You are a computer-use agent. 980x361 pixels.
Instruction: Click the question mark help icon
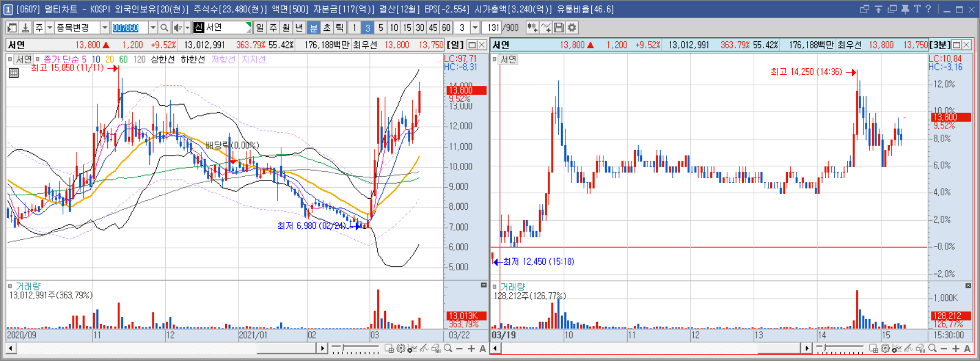[928, 9]
